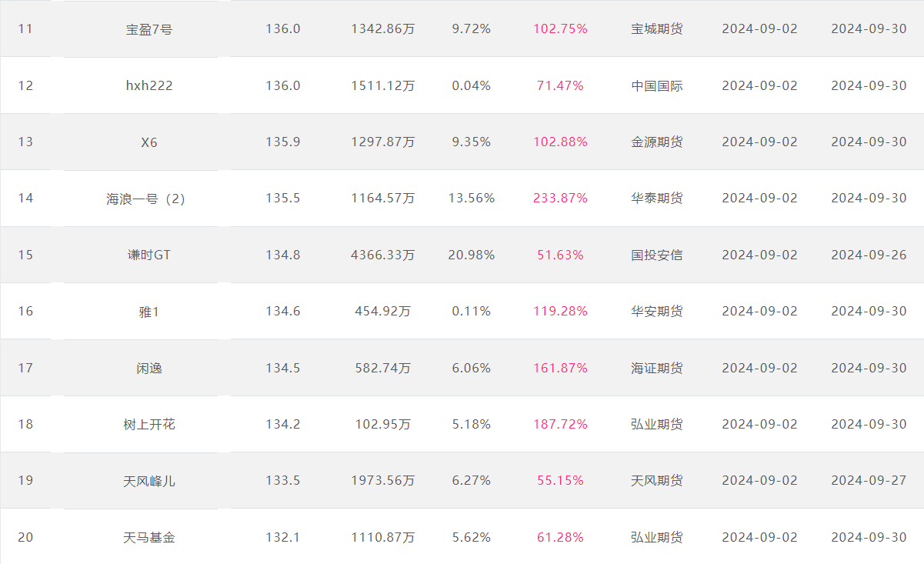Click the 132.1 score in row 20
924x564 pixels.
click(x=283, y=537)
